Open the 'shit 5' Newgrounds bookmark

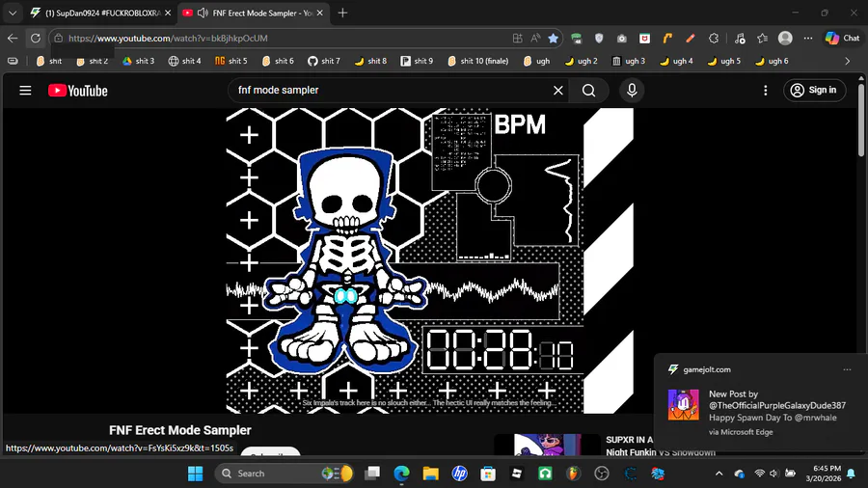[231, 61]
